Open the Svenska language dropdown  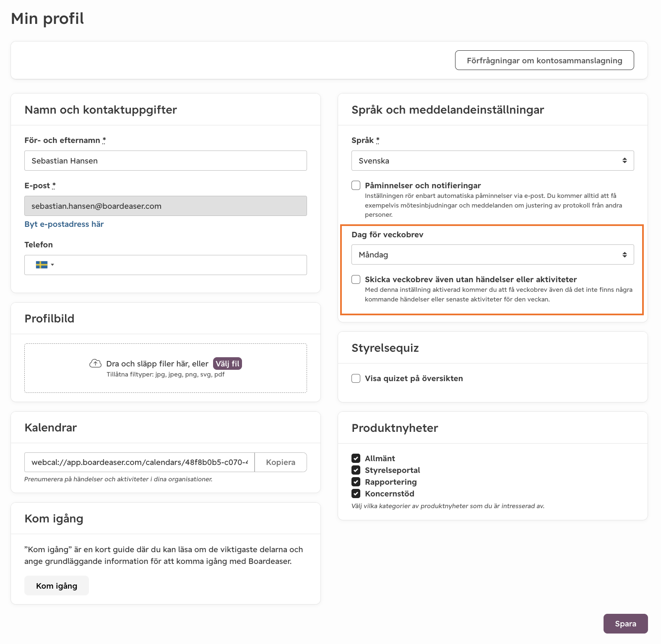pos(493,161)
